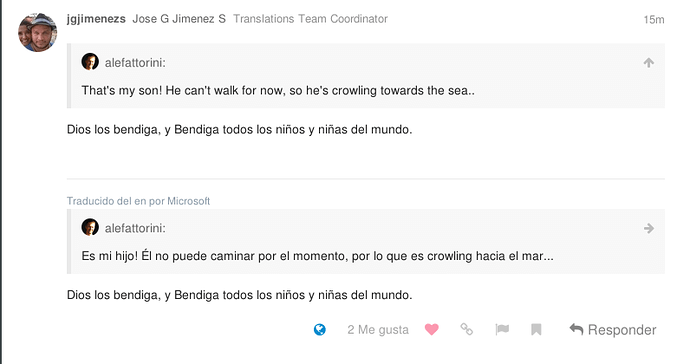Open the 15m post timestamp
The width and height of the screenshot is (690, 364).
click(x=654, y=20)
